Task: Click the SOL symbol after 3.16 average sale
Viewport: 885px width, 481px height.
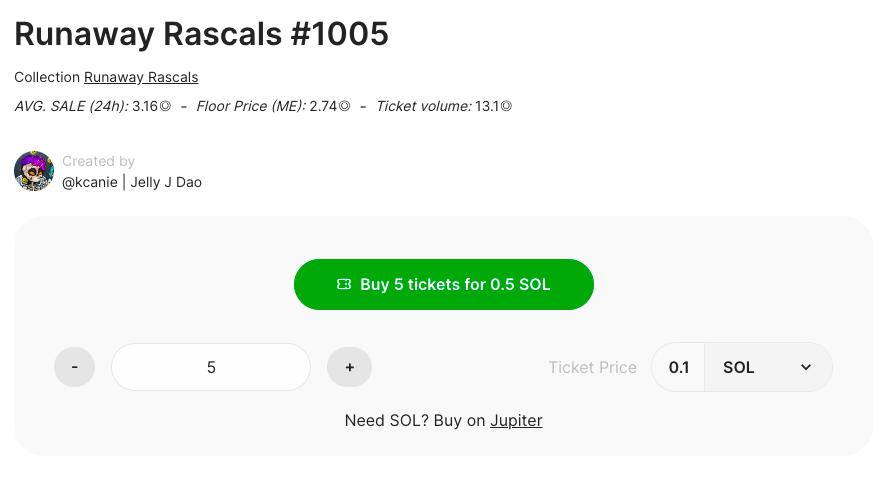Action: [x=165, y=106]
